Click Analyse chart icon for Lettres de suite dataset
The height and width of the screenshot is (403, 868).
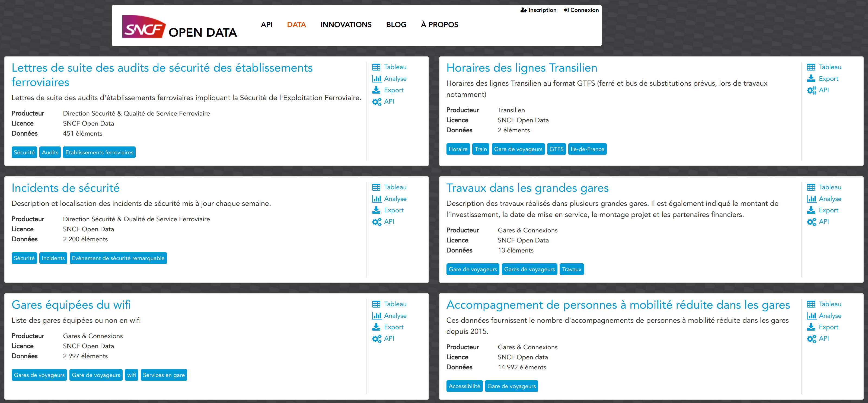(x=376, y=78)
